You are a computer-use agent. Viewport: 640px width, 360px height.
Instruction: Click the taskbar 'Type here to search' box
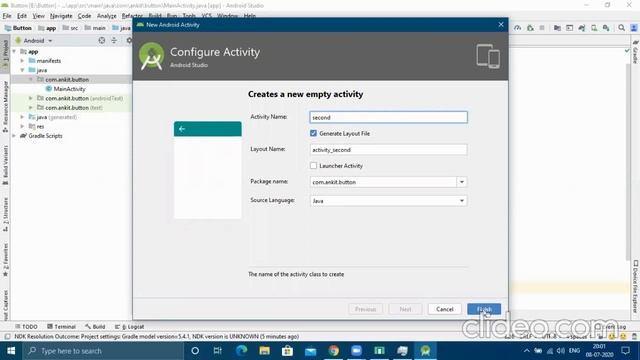103,351
